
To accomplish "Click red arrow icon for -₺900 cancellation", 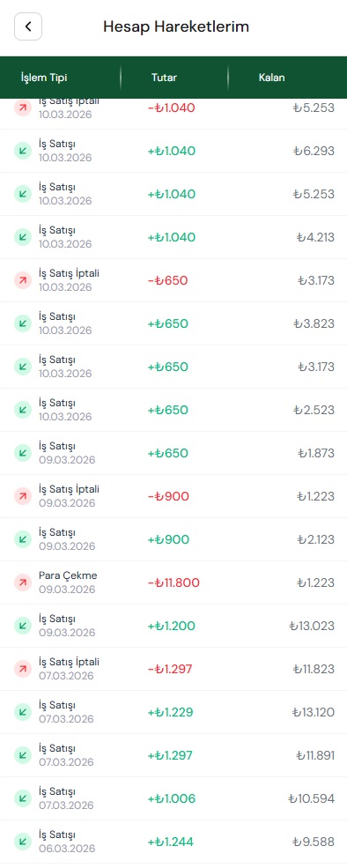I will pyautogui.click(x=23, y=496).
